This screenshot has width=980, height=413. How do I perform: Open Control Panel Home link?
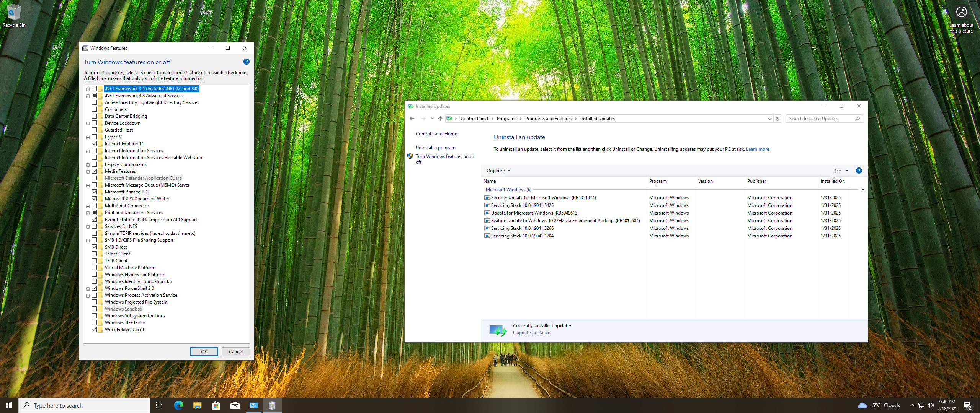[436, 134]
